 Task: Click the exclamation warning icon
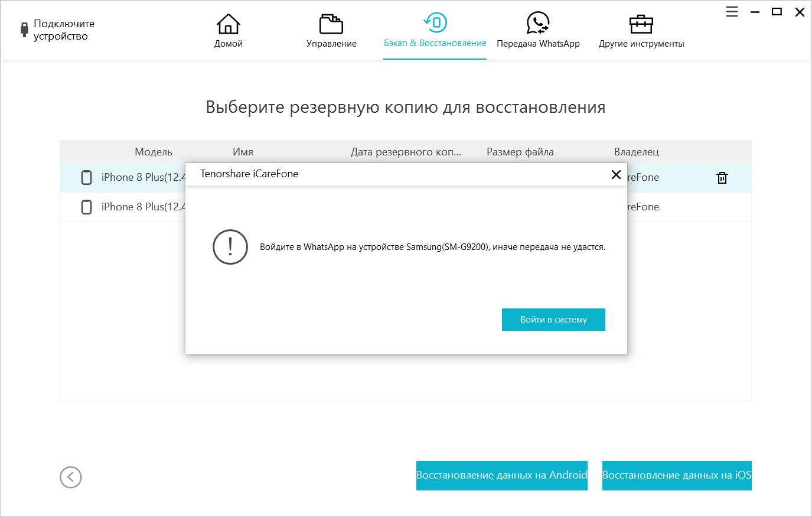tap(230, 247)
